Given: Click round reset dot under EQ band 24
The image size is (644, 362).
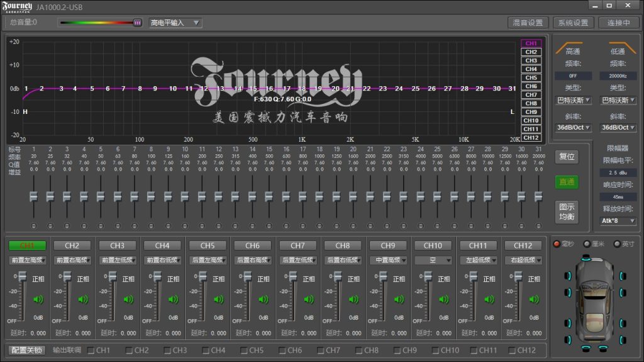Looking at the screenshot, I should [421, 226].
